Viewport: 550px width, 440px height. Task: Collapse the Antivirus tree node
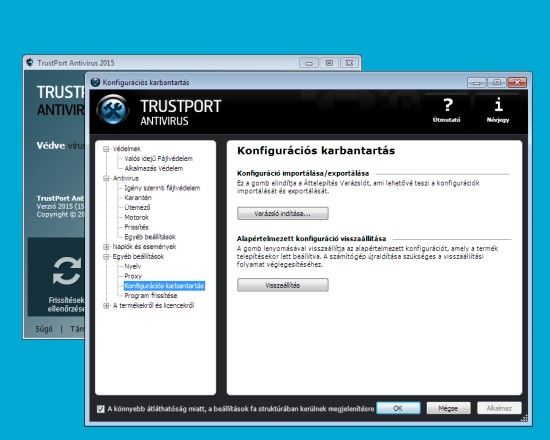point(106,178)
